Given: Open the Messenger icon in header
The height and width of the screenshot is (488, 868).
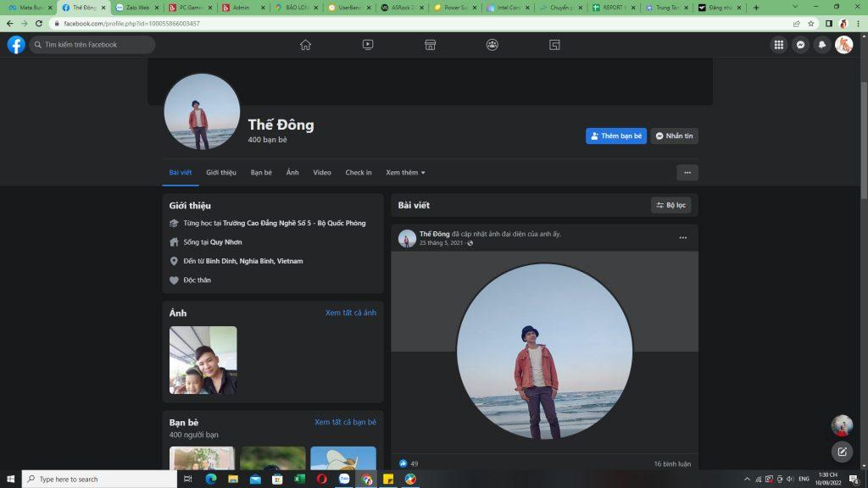Looking at the screenshot, I should click(800, 45).
